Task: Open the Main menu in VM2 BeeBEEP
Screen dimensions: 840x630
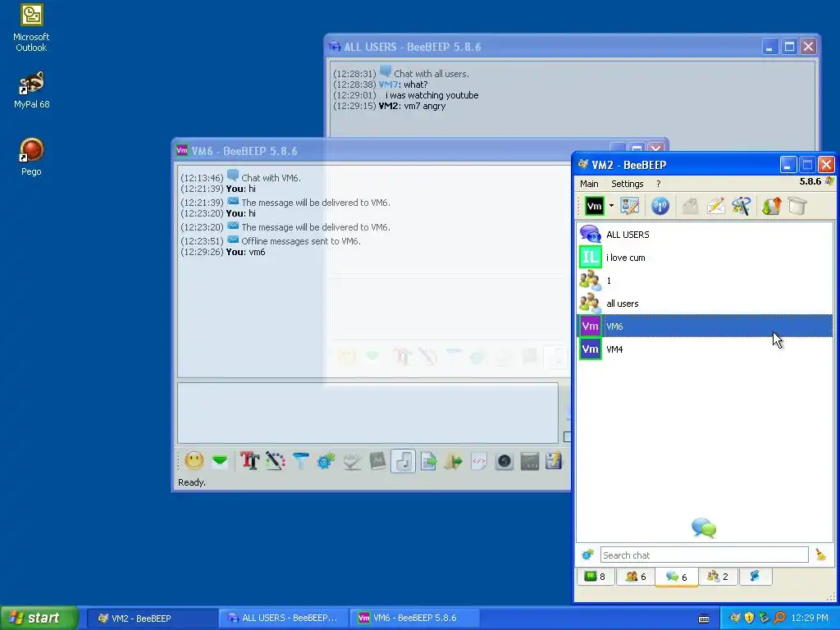Action: pyautogui.click(x=589, y=184)
